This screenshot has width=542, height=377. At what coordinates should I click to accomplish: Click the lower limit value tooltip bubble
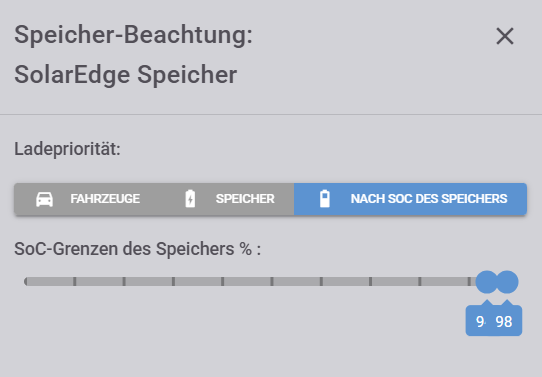(x=480, y=321)
